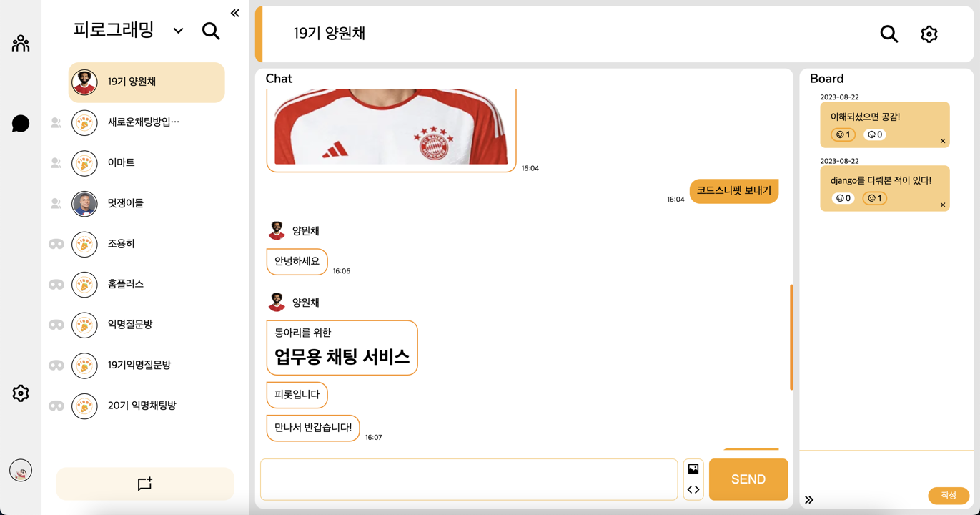This screenshot has height=515, width=980.
Task: Select the code snippet icon below the image icon
Action: (x=693, y=489)
